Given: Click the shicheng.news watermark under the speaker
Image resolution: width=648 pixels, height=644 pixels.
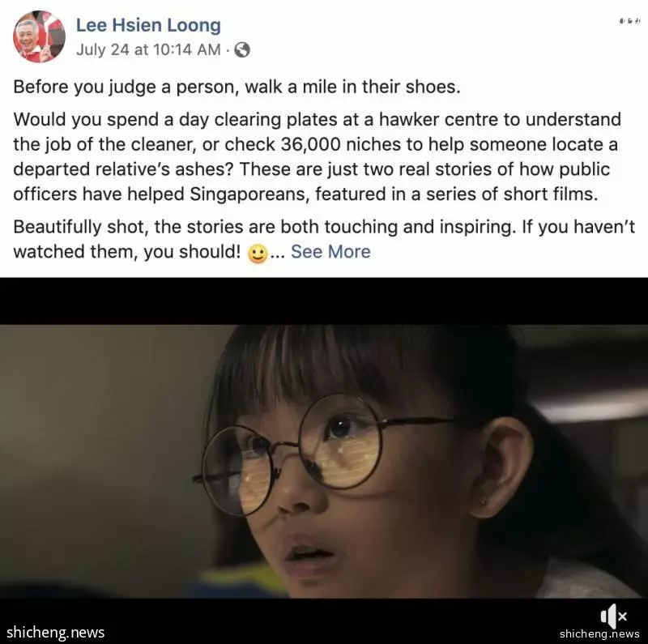Looking at the screenshot, I should [599, 633].
